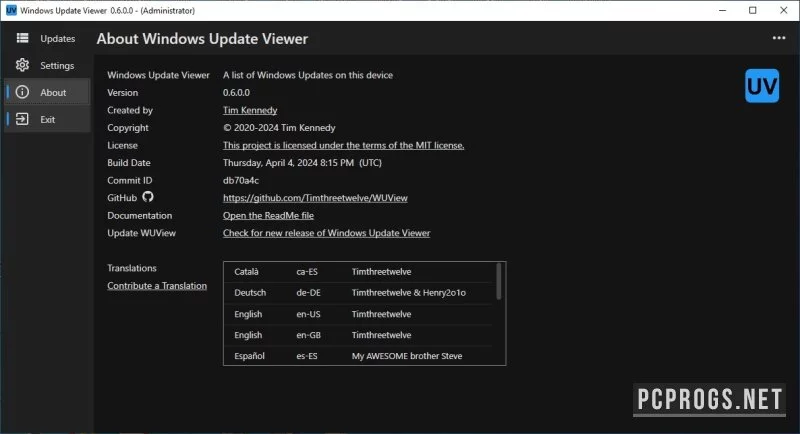Screen dimensions: 800x434
Task: Click the About Windows Update Viewer heading
Action: point(202,39)
